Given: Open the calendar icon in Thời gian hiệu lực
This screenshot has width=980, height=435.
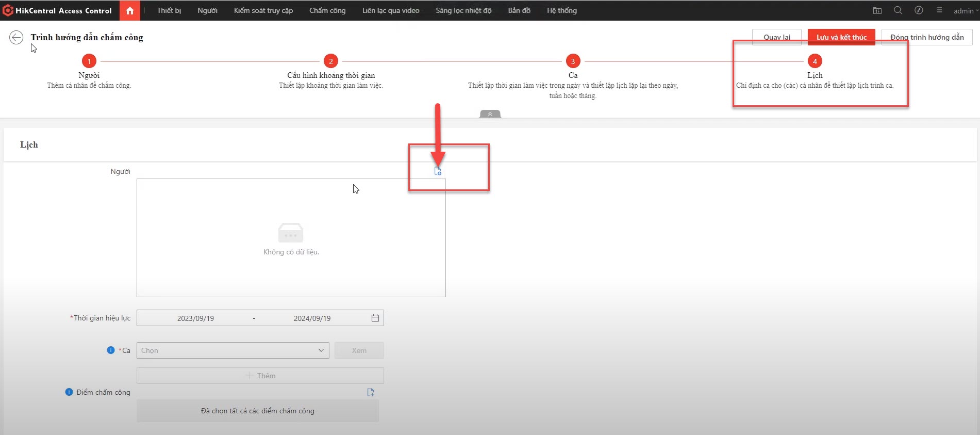Looking at the screenshot, I should coord(375,318).
